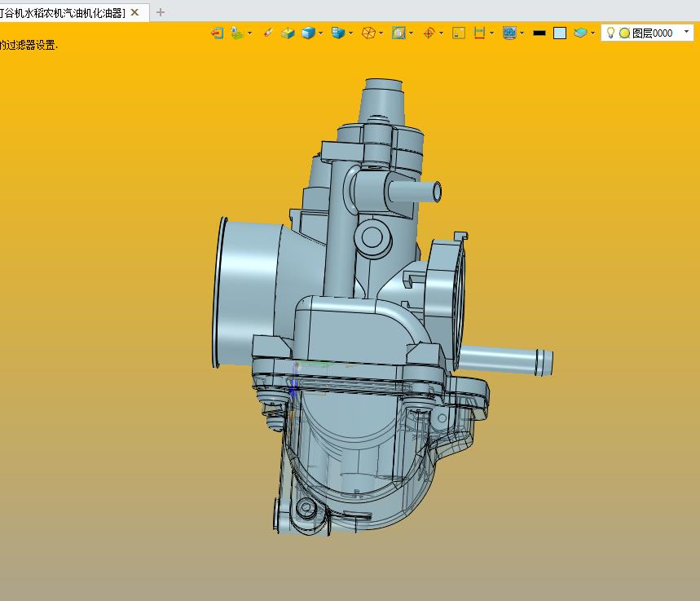Click the teal layer stack icon
The height and width of the screenshot is (601, 700).
[x=580, y=33]
